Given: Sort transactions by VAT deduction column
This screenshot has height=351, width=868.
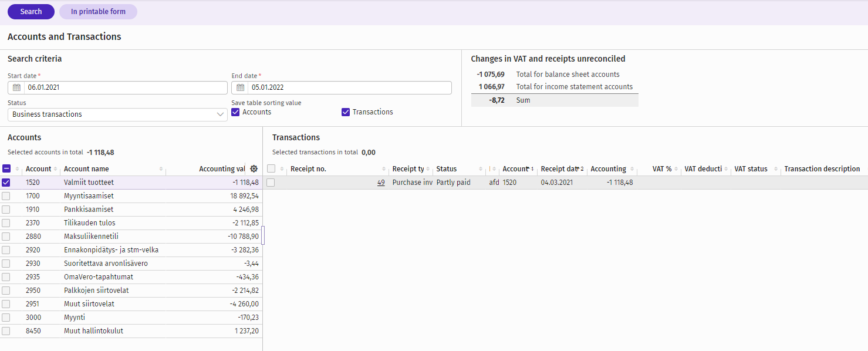Looking at the screenshot, I should 726,169.
